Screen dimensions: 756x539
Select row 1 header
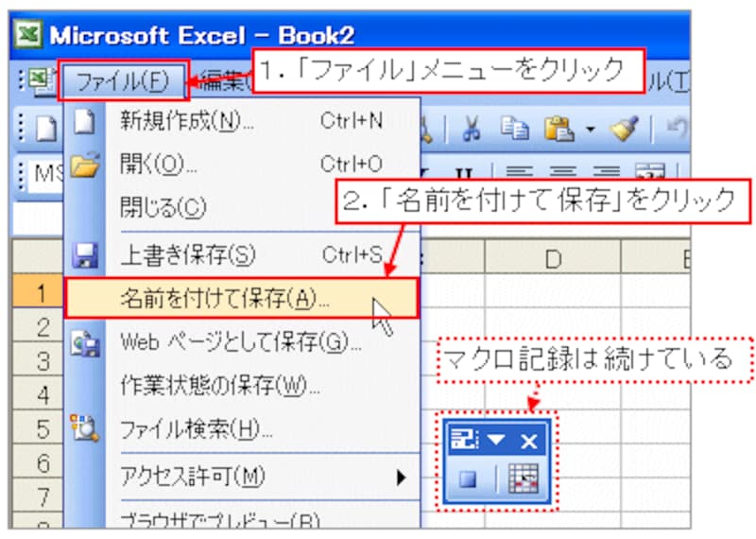tap(38, 291)
